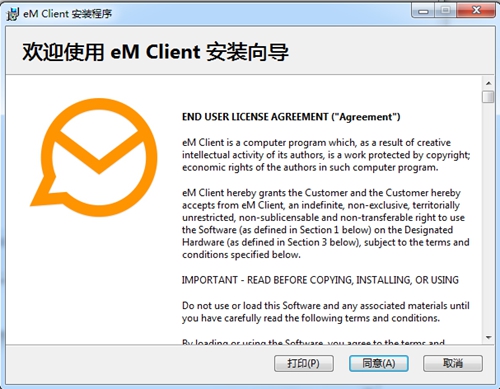
Task: Click the license text scrollbar thumb
Action: [488, 97]
